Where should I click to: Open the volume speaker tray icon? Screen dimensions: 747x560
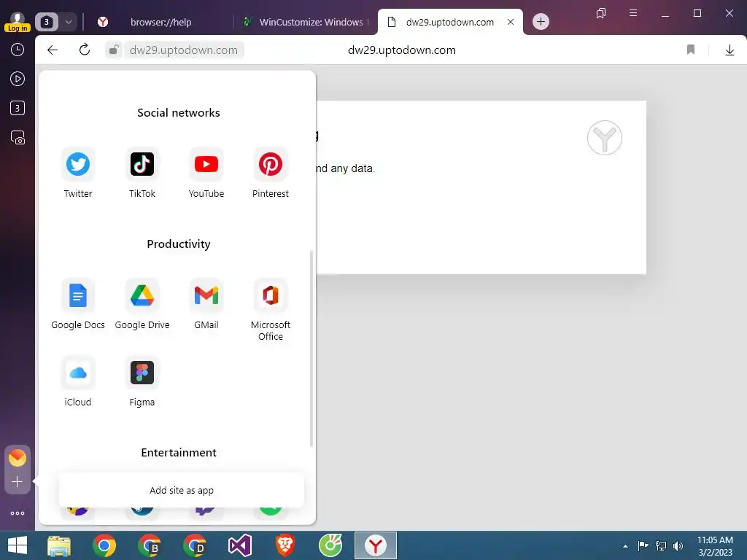coord(678,545)
